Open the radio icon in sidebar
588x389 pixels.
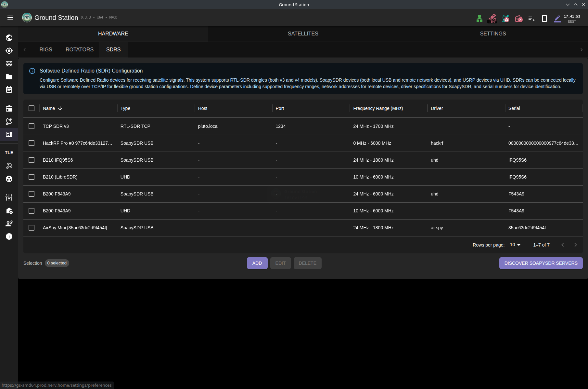pos(9,108)
